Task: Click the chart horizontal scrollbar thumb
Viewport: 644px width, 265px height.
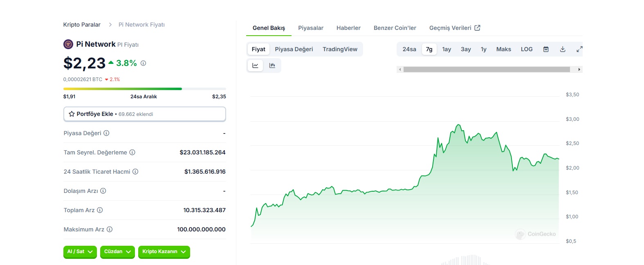Action: coord(487,70)
